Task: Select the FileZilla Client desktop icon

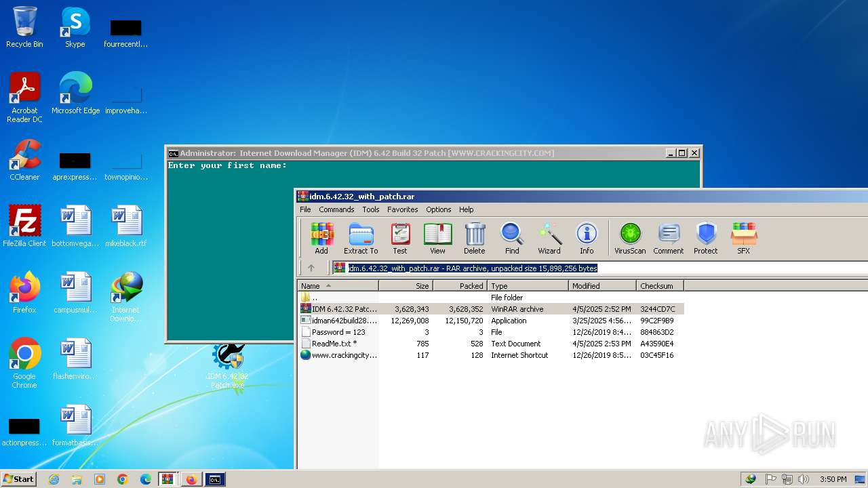Action: 24,226
